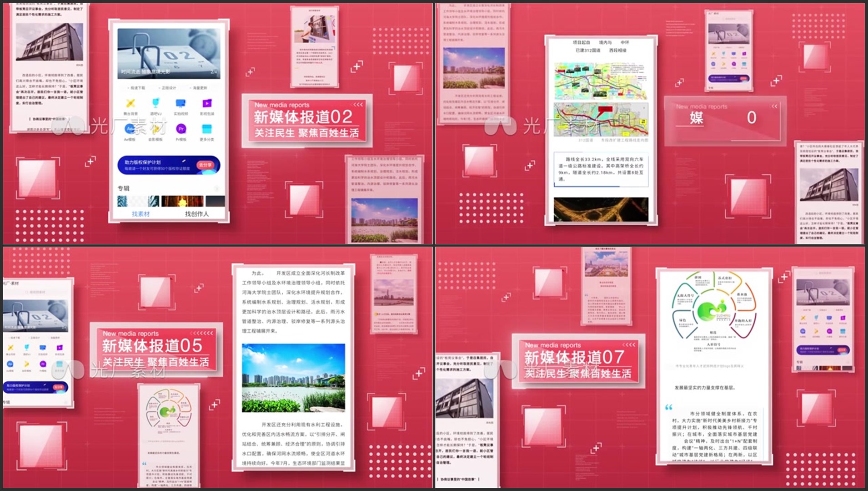868x491 pixels.
Task: Click the 新媒体报道07 title text
Action: [x=574, y=358]
